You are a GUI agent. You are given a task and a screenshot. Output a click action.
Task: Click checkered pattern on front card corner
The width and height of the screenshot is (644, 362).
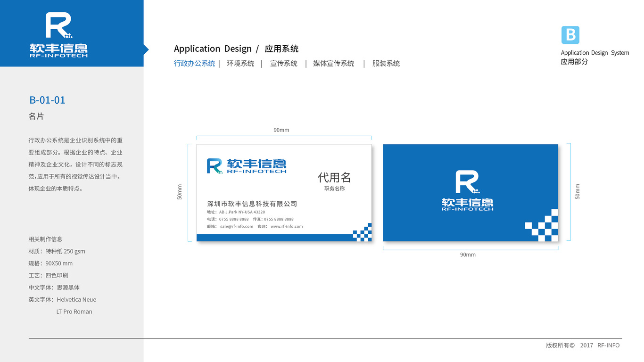(362, 232)
